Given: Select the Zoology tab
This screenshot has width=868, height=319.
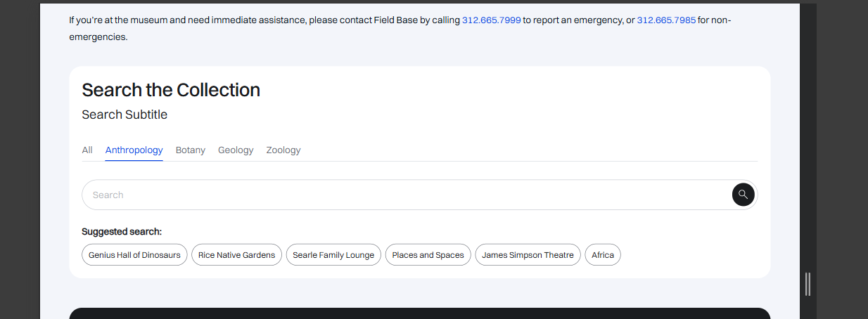Looking at the screenshot, I should 283,150.
